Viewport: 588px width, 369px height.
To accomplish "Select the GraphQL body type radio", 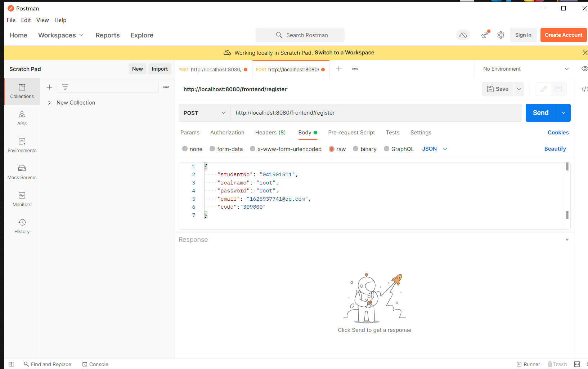I will 387,149.
